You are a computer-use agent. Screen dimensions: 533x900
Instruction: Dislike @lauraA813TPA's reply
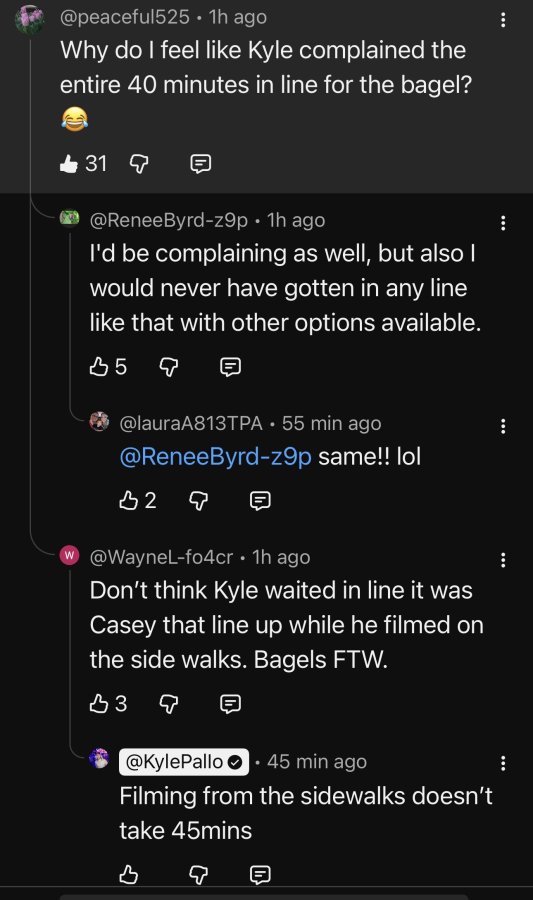tap(199, 502)
